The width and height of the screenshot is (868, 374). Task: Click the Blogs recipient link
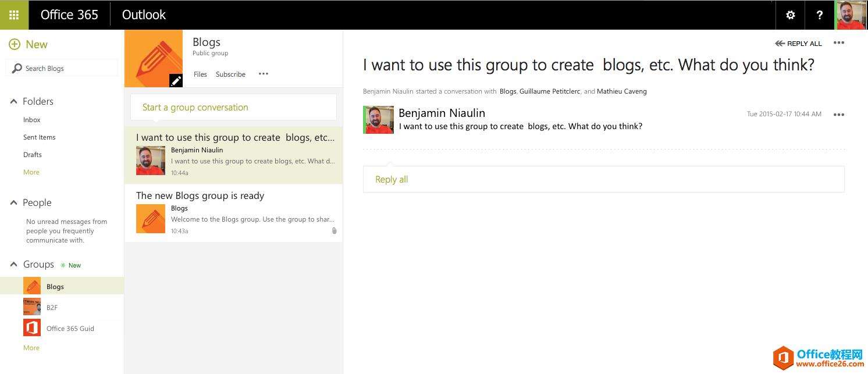point(508,91)
